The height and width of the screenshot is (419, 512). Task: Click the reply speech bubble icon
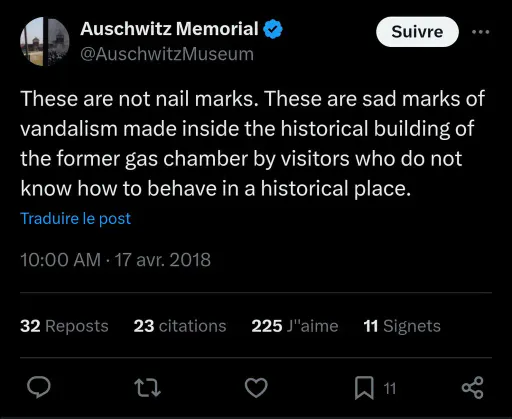[39, 387]
